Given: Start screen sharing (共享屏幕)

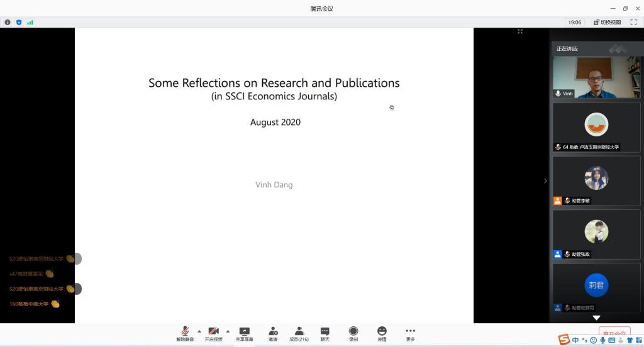Looking at the screenshot, I should tap(244, 334).
